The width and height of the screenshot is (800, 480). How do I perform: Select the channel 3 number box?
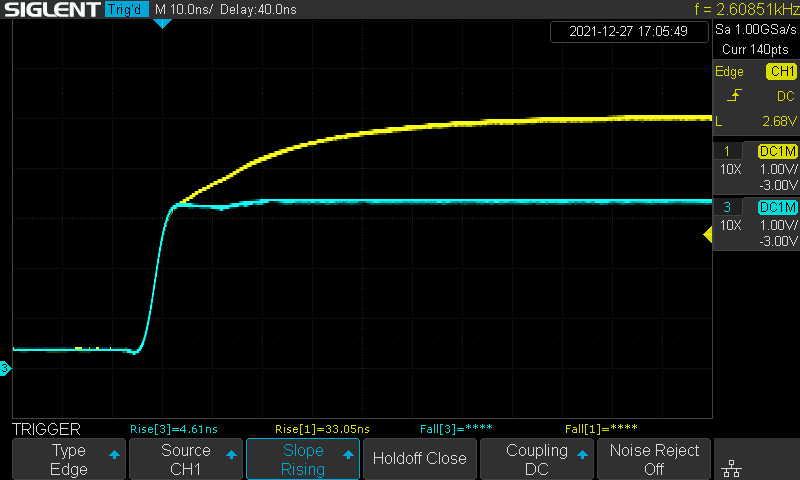(x=727, y=207)
